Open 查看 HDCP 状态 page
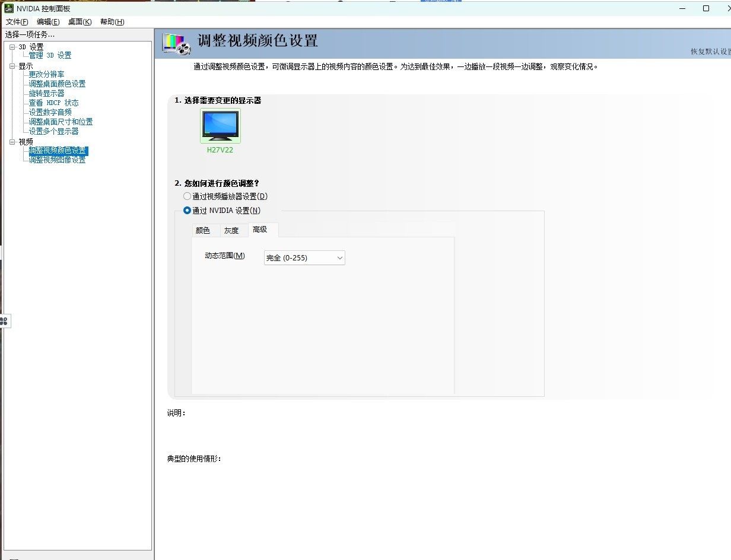731x560 pixels. (53, 103)
